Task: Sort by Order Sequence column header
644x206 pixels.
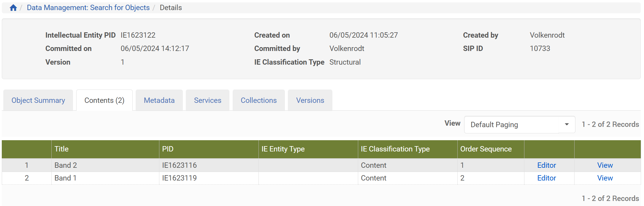Action: pos(486,149)
